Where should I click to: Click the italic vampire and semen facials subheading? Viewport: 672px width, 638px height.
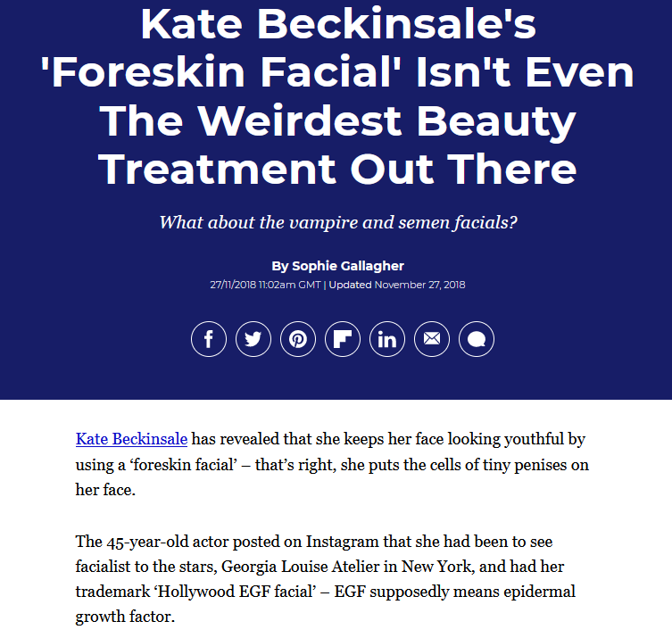point(338,222)
